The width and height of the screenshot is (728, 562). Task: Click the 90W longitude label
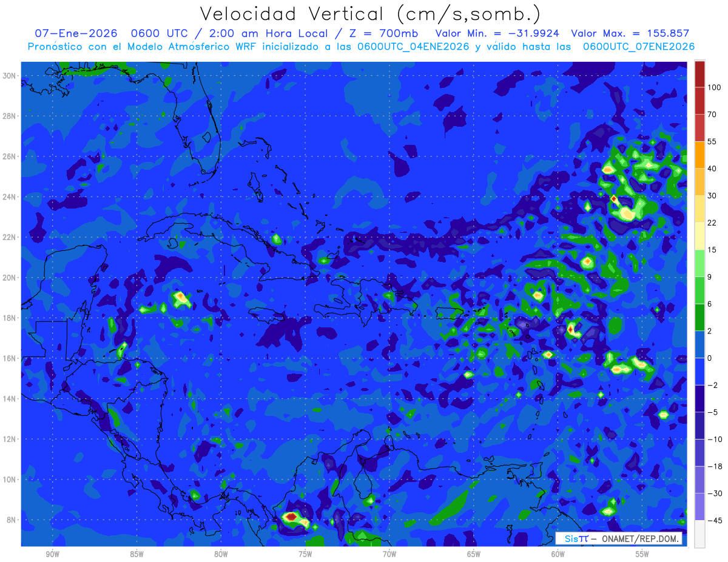[52, 554]
